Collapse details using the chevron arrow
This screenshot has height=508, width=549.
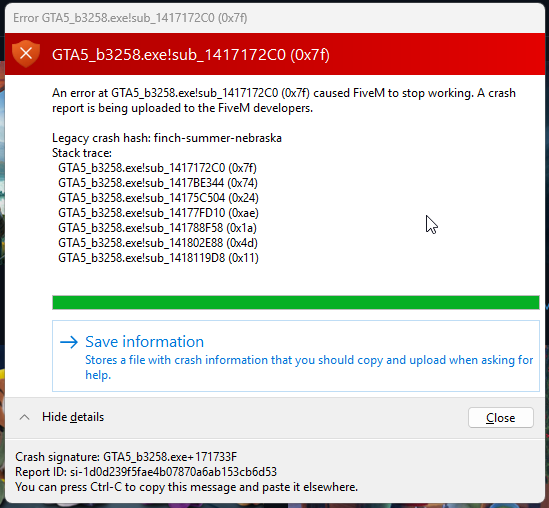(24, 417)
